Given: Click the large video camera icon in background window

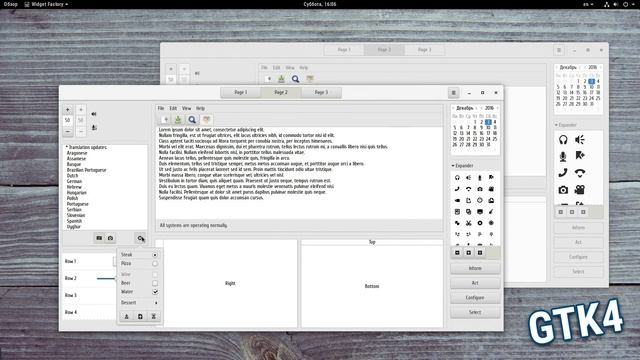Looking at the screenshot, I should (580, 190).
